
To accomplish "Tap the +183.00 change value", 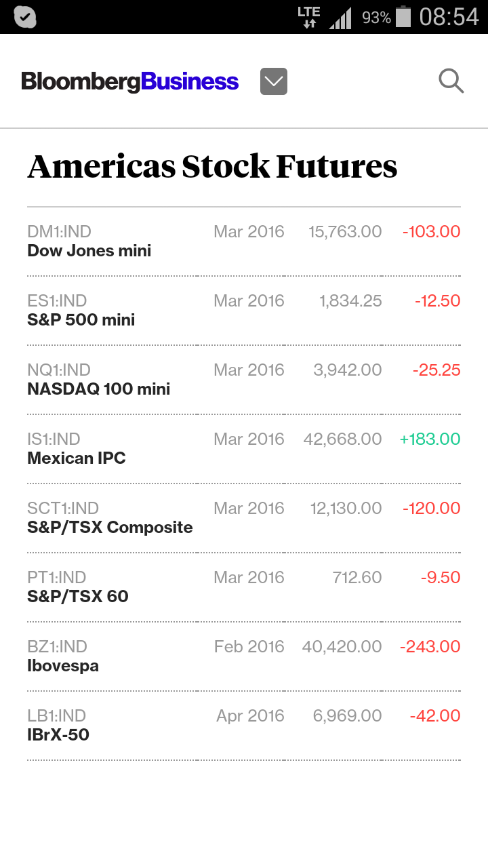I will [430, 439].
